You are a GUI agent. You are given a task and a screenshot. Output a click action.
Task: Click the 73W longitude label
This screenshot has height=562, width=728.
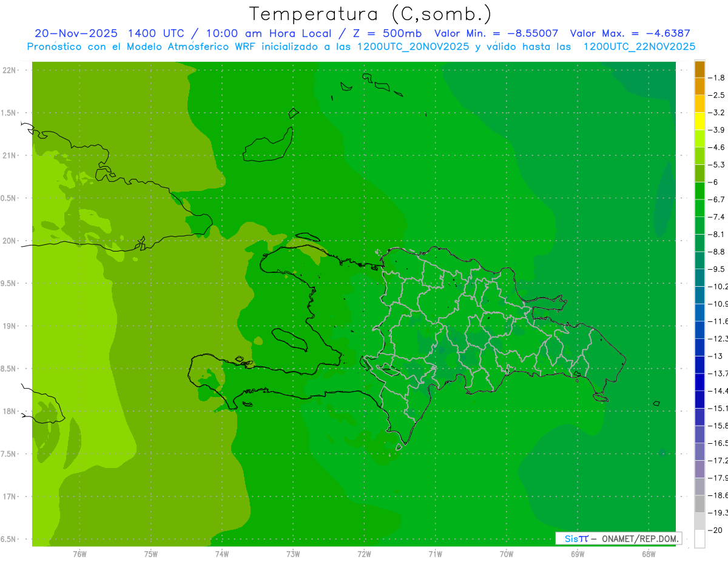[x=293, y=554]
